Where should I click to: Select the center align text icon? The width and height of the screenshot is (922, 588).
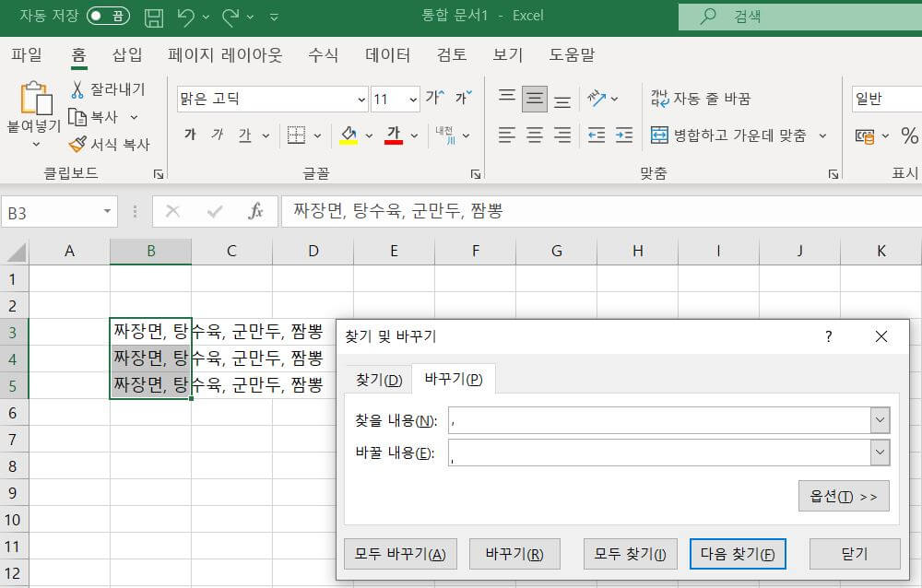pyautogui.click(x=534, y=135)
